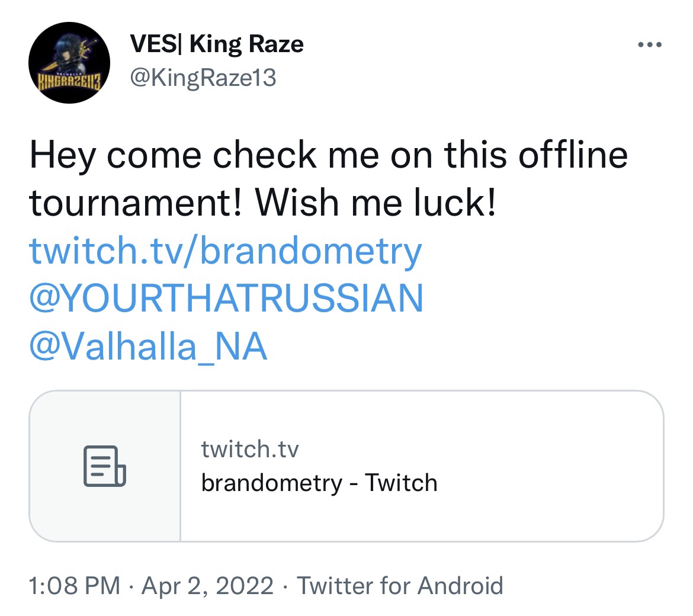Visit the @Valhalla_NA mention
The height and width of the screenshot is (616, 693).
[148, 346]
